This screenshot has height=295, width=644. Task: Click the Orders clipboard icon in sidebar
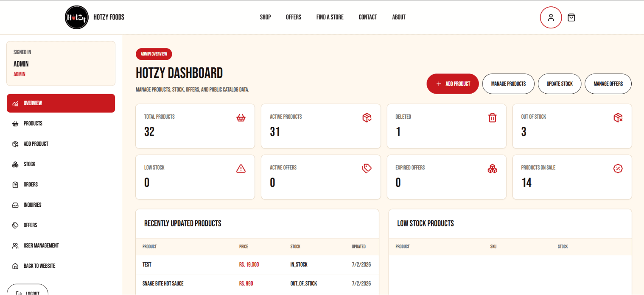[15, 185]
